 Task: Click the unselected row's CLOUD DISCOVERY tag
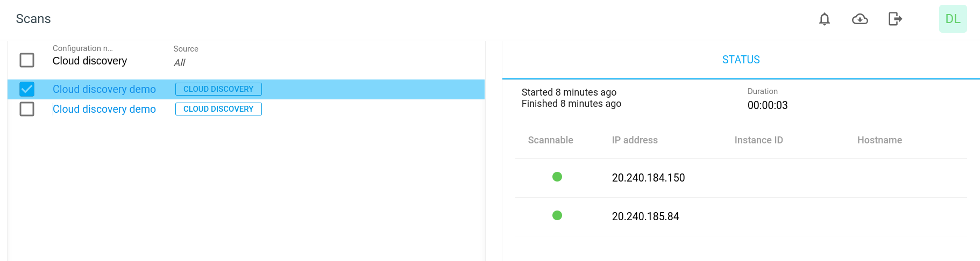click(x=218, y=109)
